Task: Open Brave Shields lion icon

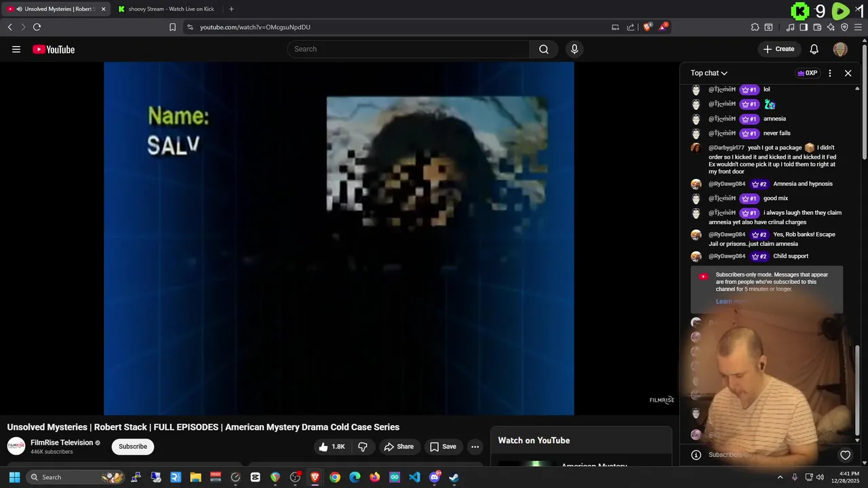Action: pyautogui.click(x=648, y=27)
